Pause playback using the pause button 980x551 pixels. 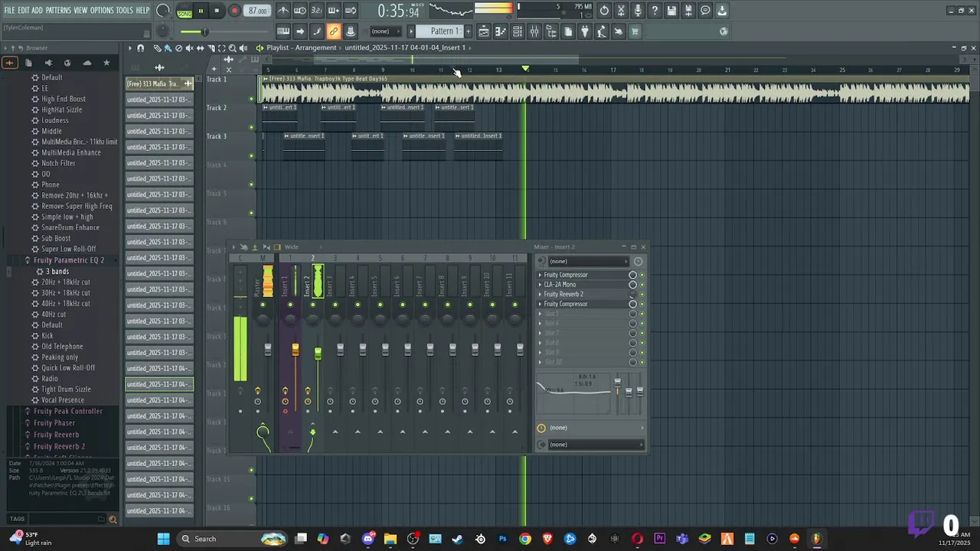201,11
